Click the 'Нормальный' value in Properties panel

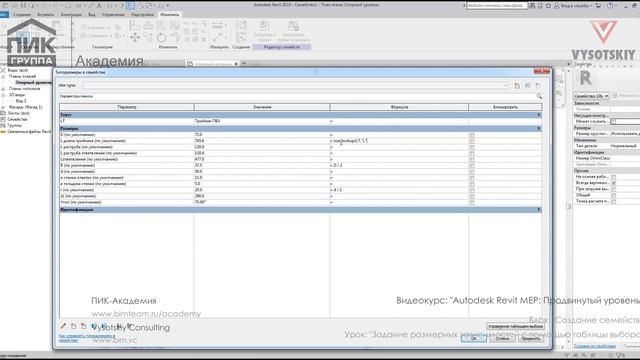point(624,146)
